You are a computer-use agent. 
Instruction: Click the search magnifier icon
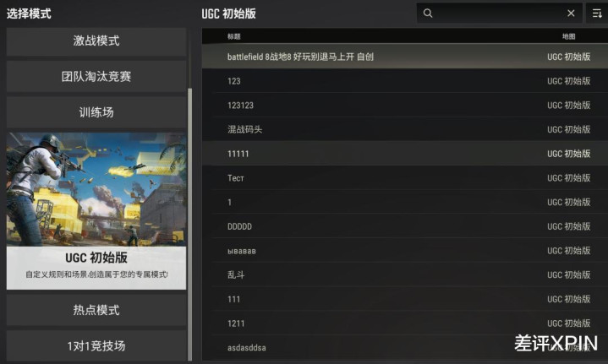[x=428, y=14]
